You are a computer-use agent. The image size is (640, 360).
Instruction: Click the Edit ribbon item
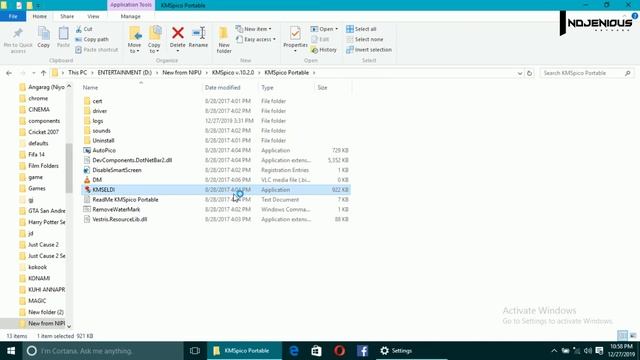pos(320,40)
